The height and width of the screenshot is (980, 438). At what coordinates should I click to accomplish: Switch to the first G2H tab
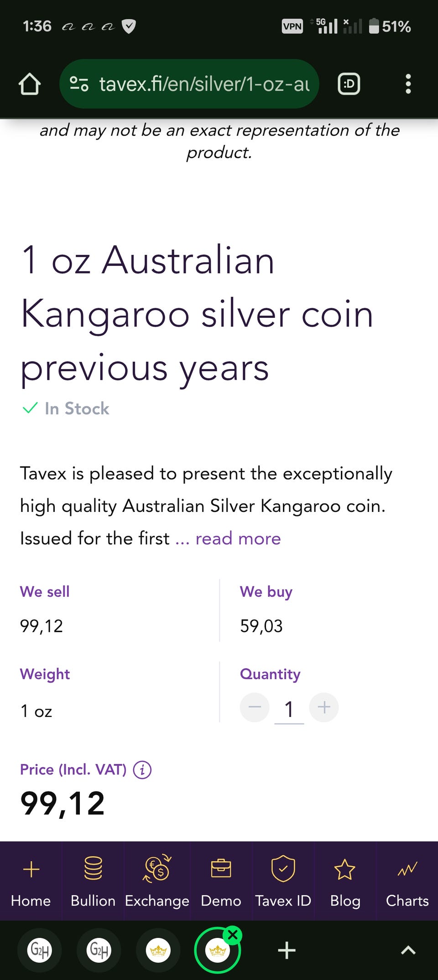40,950
